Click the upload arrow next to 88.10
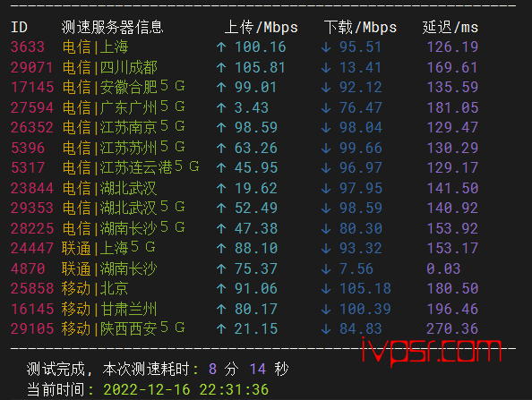Image resolution: width=532 pixels, height=400 pixels. pyautogui.click(x=221, y=249)
